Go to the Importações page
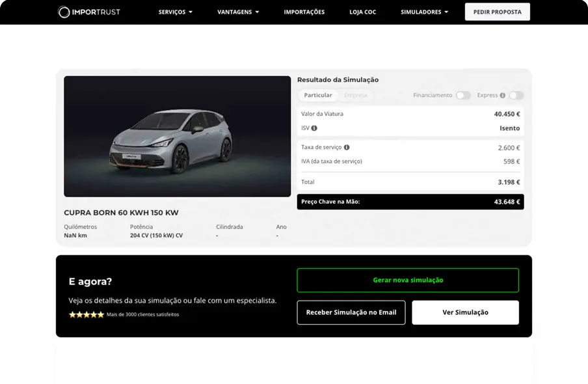Image resolution: width=588 pixels, height=384 pixels. point(304,12)
